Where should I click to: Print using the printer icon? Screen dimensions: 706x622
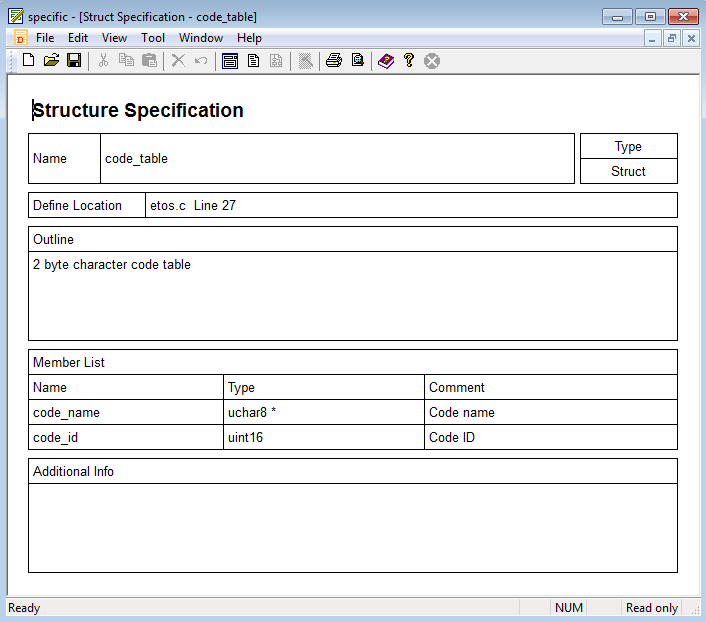(334, 60)
